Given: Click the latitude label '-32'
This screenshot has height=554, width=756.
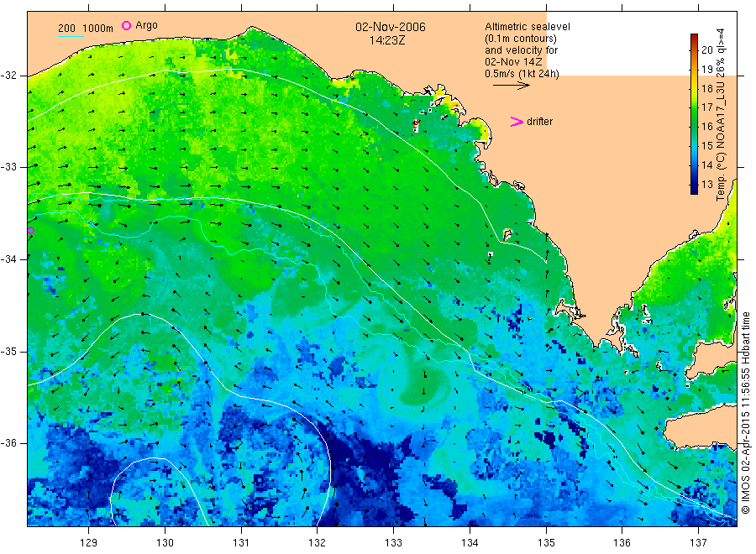Looking at the screenshot, I should tap(8, 76).
